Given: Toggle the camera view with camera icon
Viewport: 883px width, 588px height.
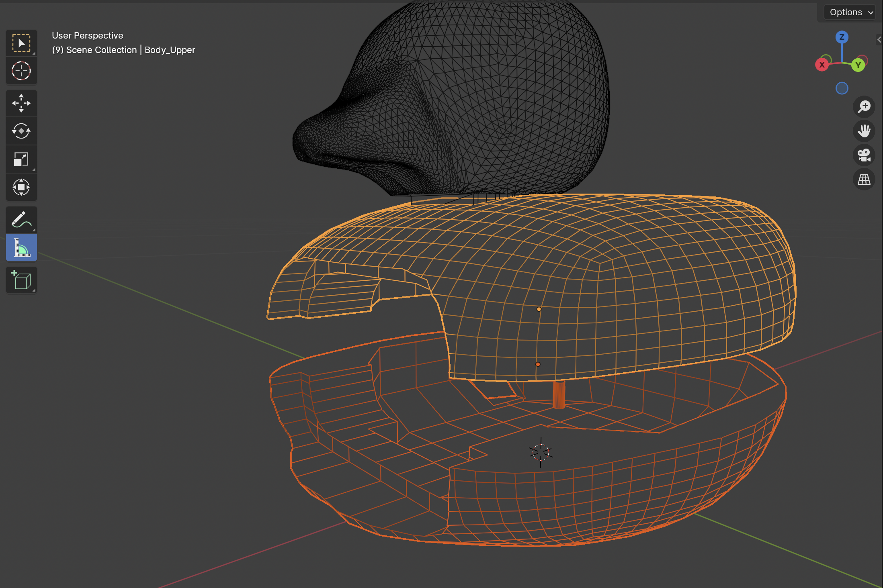Looking at the screenshot, I should click(864, 155).
